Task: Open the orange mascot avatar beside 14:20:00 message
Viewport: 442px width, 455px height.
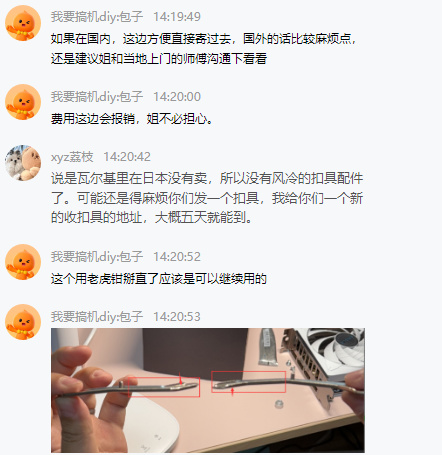Action: click(23, 102)
